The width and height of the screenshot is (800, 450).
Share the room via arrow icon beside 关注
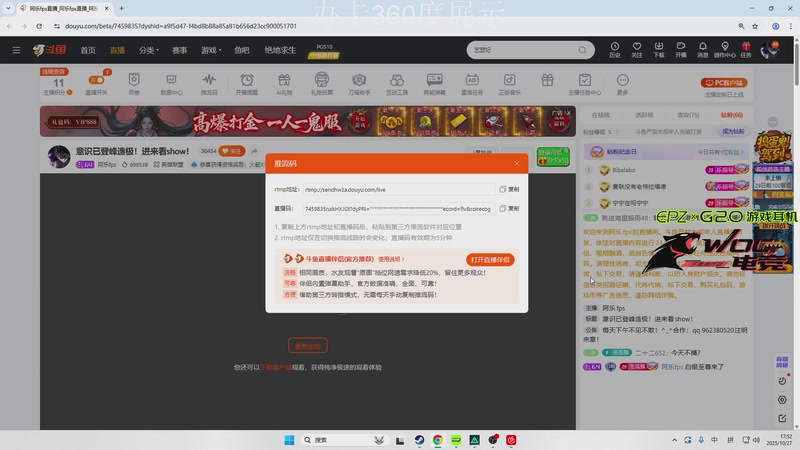255,151
